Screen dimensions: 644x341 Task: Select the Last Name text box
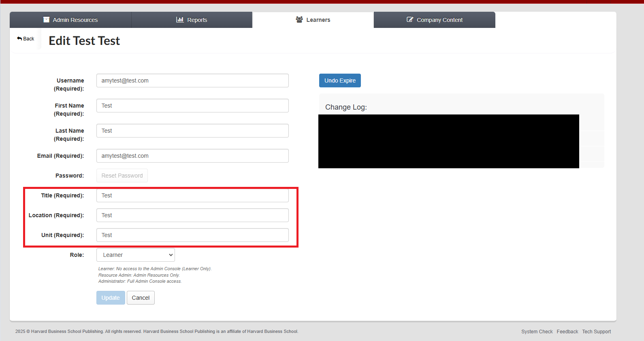pos(192,131)
